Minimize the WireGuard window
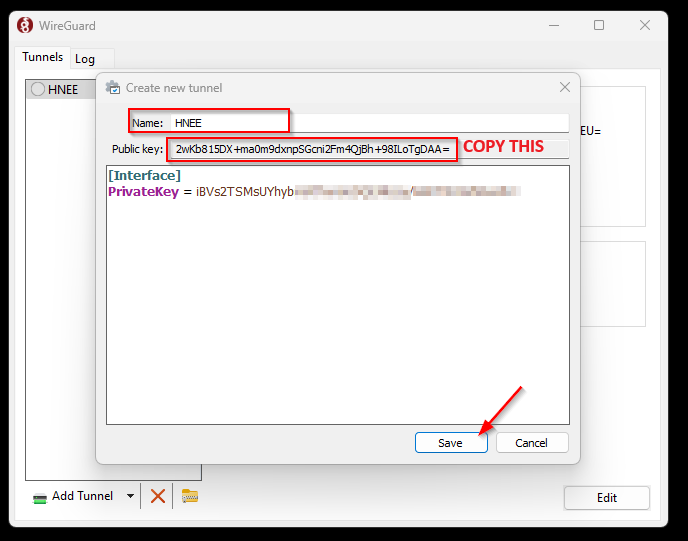This screenshot has height=541, width=688. [x=554, y=25]
